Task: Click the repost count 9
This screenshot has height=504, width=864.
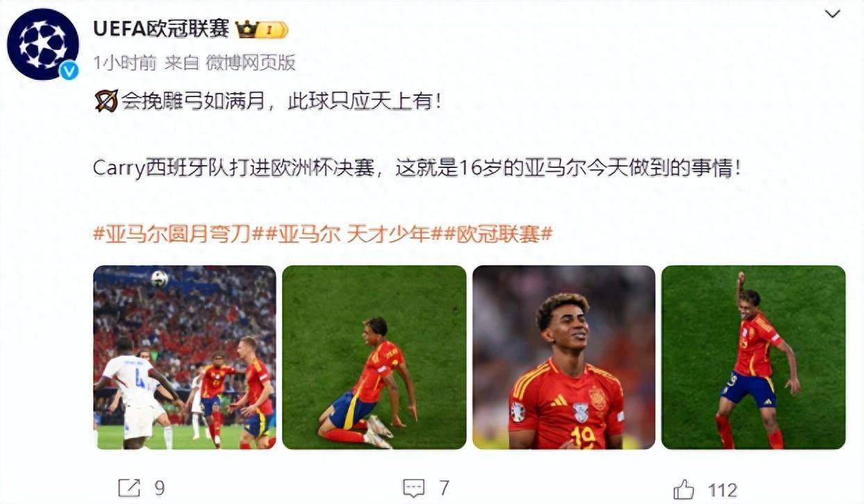Action: point(160,489)
